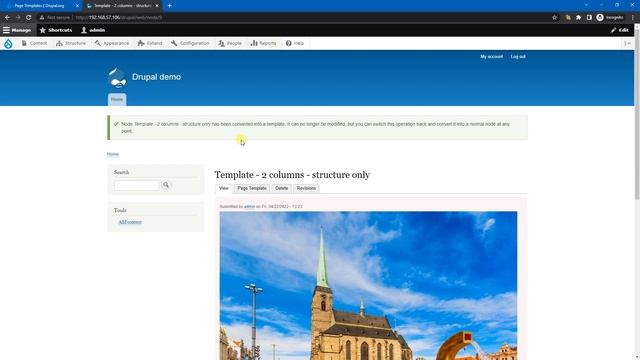Open the People admin menu
The width and height of the screenshot is (640, 360).
tap(230, 43)
